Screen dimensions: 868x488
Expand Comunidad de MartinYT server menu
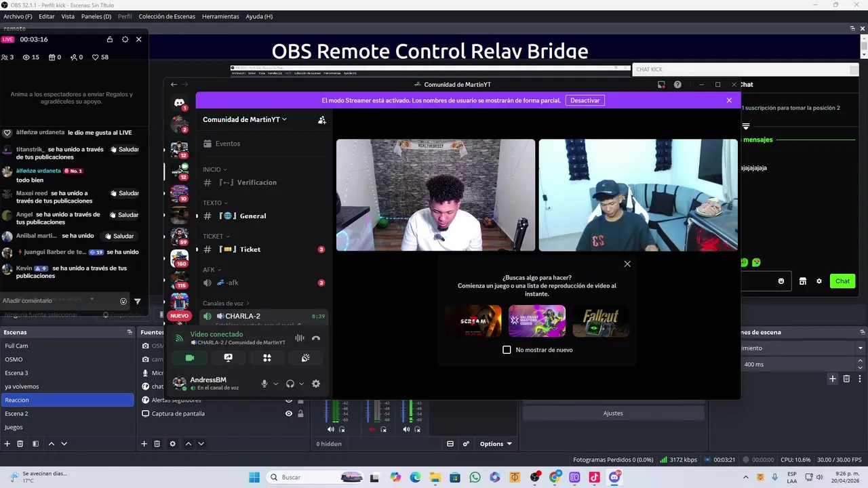[245, 119]
